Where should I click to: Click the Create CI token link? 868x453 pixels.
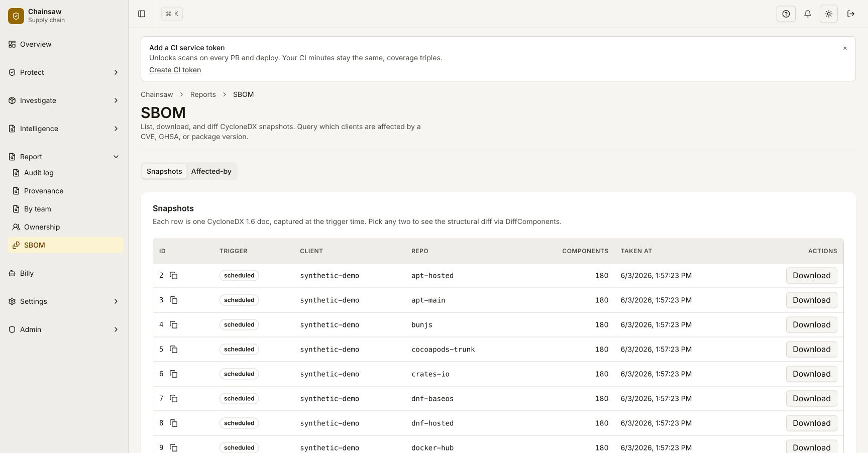point(175,70)
